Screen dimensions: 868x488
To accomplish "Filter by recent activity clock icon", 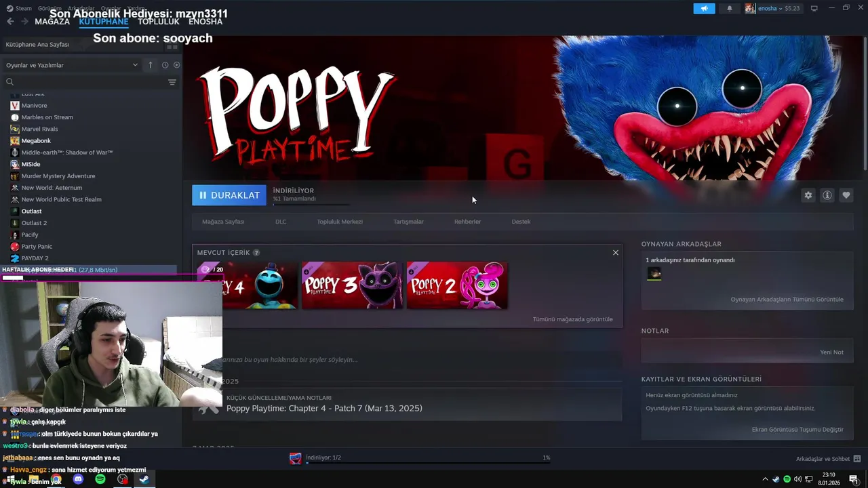I will [x=165, y=65].
